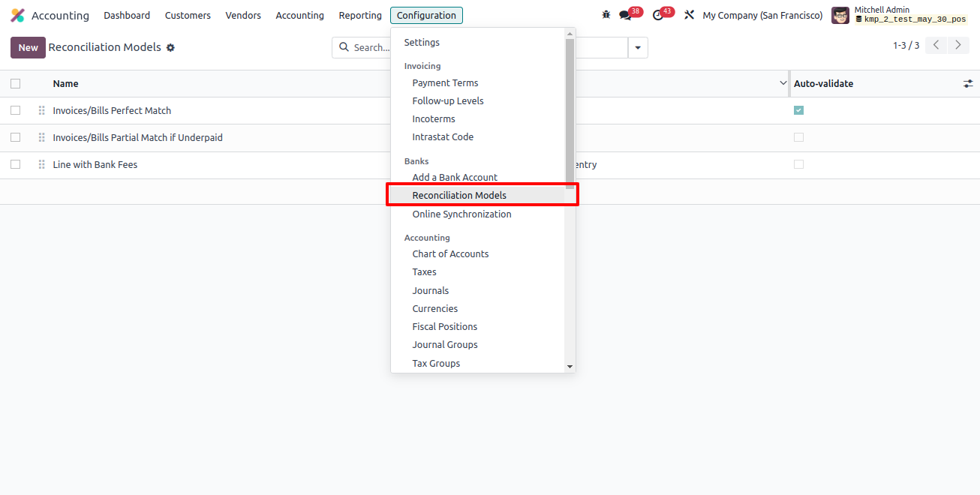This screenshot has height=495, width=980.
Task: Open the Dashboard menu
Action: (127, 15)
